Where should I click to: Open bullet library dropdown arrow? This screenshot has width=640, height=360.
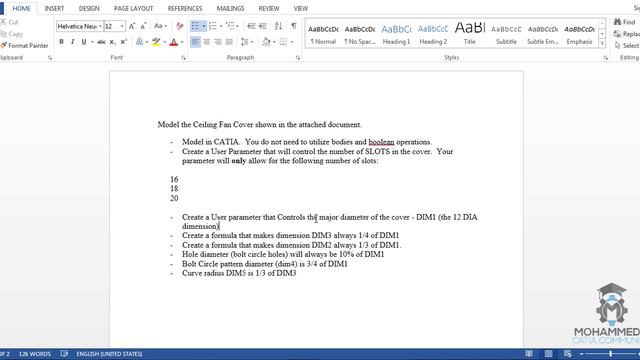point(204,26)
